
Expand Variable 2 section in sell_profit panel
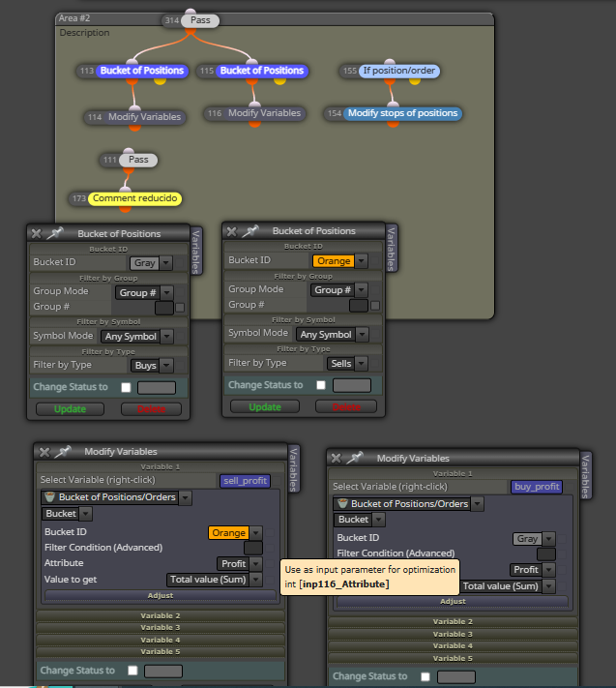click(160, 615)
